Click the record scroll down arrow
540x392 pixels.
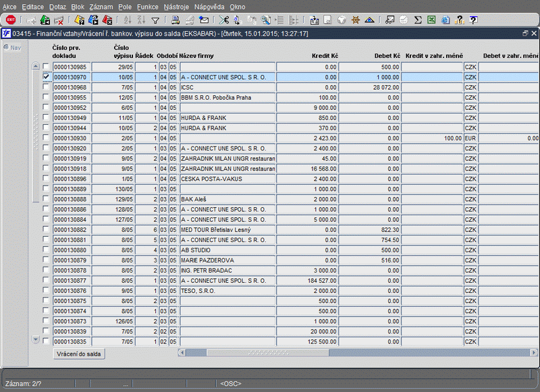[x=36, y=339]
